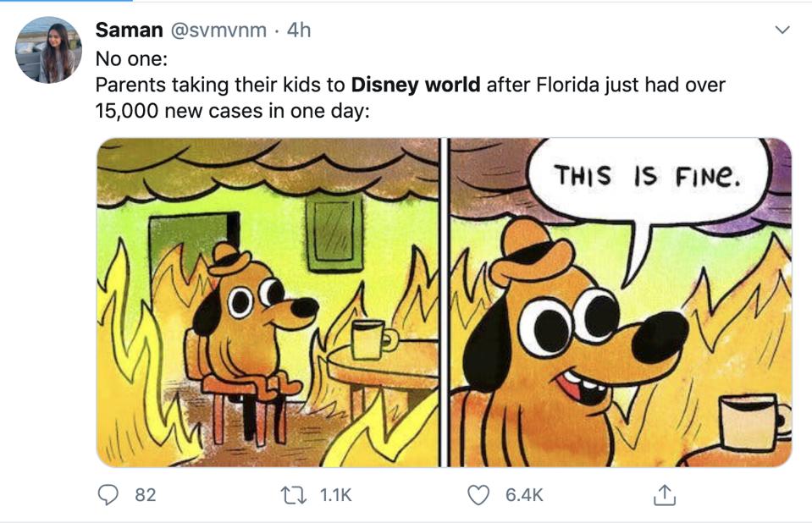Click the display name Saman
This screenshot has height=523, width=812.
[x=130, y=30]
